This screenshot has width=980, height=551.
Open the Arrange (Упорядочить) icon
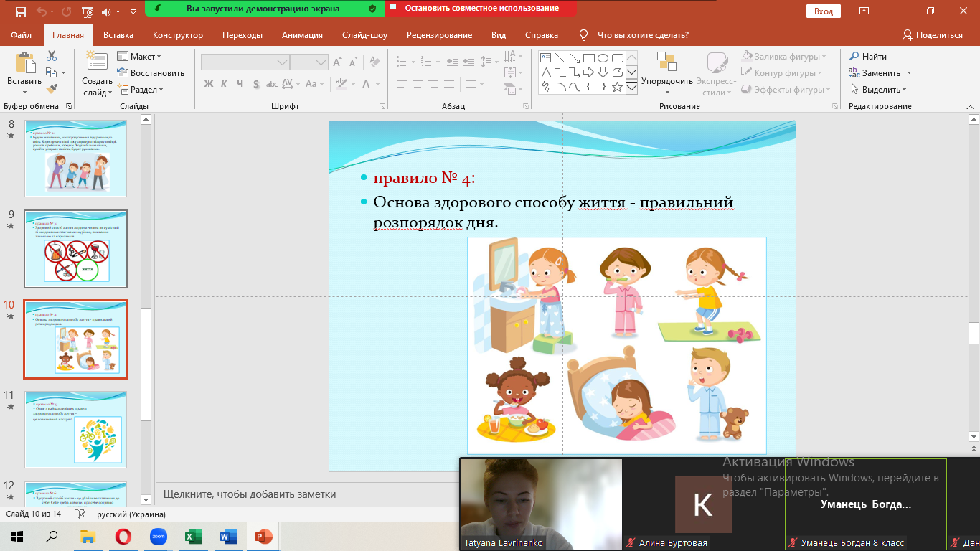(666, 65)
